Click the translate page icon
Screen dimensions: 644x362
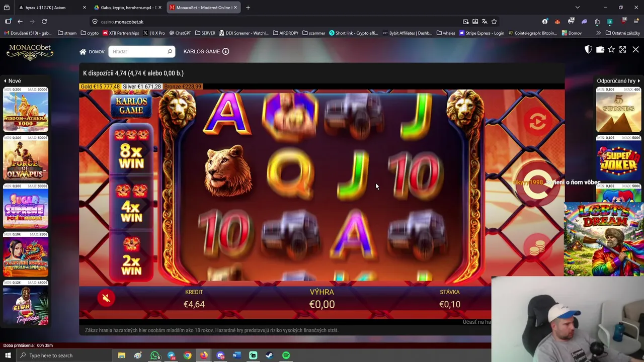tap(485, 22)
